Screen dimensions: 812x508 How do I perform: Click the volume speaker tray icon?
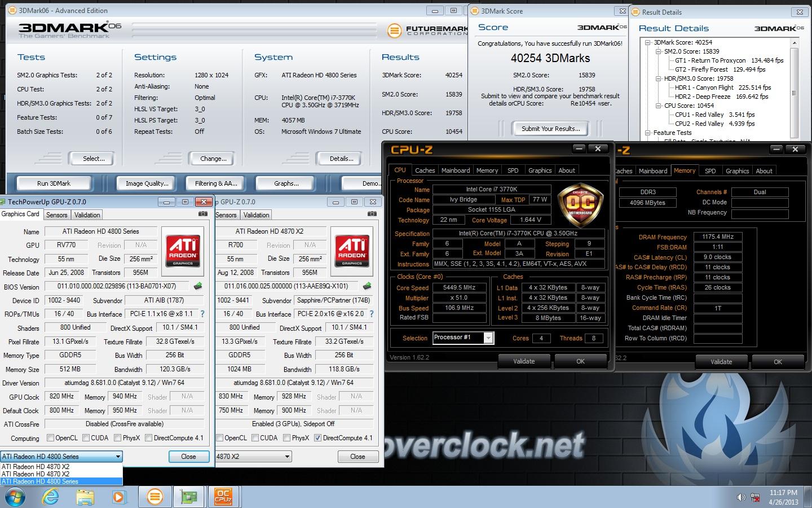coord(741,497)
